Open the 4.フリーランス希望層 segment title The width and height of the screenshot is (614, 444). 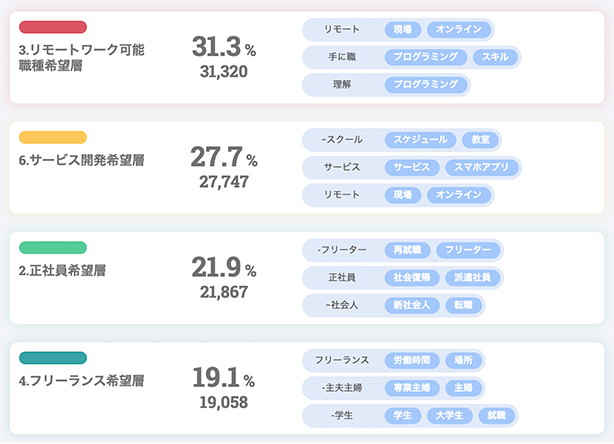[x=81, y=381]
